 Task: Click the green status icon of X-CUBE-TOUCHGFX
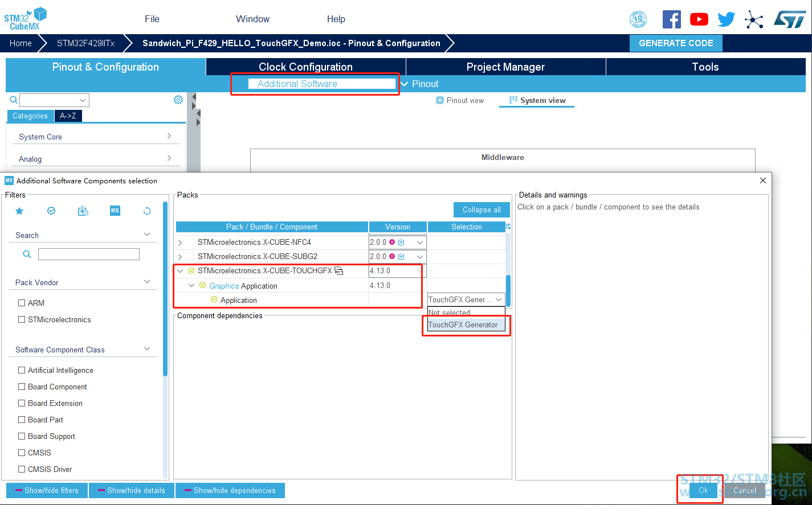click(191, 271)
